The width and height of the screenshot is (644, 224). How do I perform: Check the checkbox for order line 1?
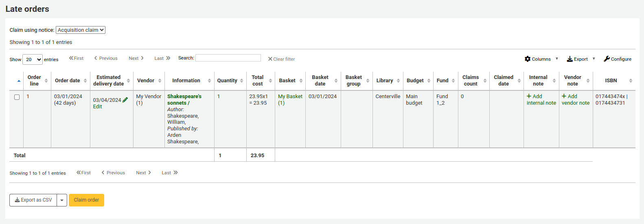17,97
